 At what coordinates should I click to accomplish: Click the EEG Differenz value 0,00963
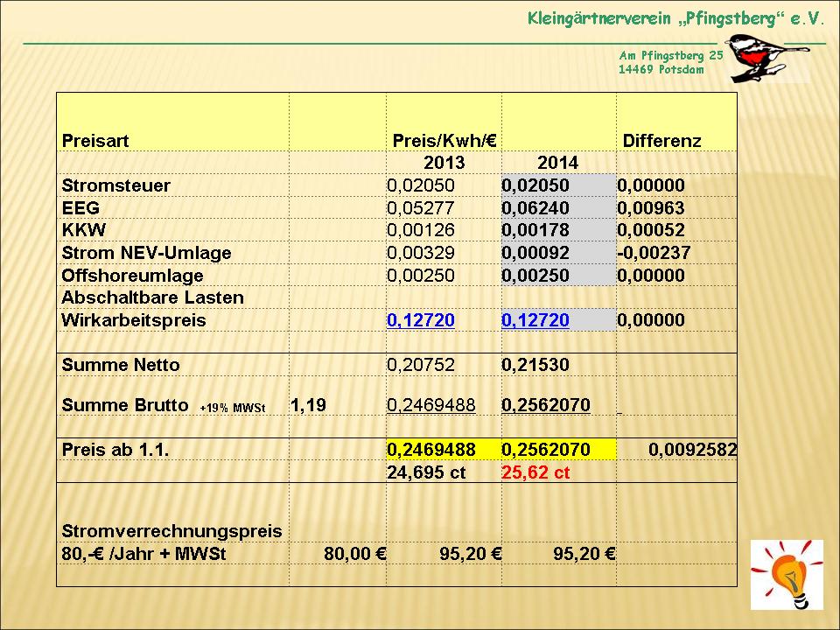(651, 208)
